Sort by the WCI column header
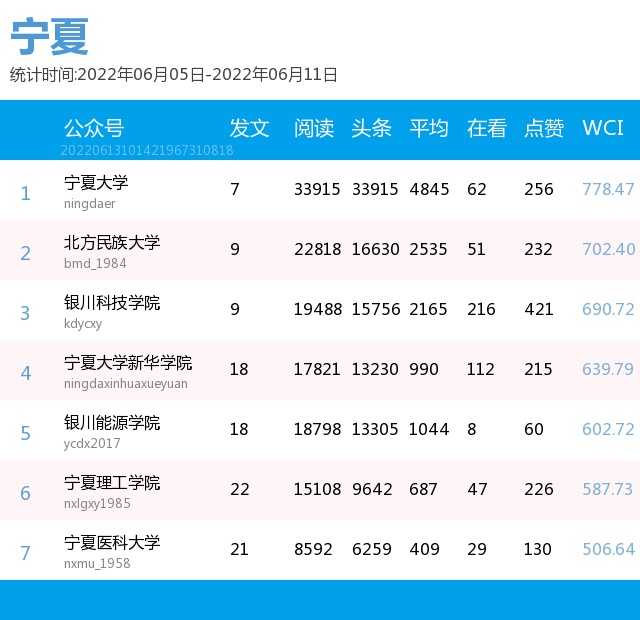Screen dimensions: 640x620 click(x=603, y=128)
